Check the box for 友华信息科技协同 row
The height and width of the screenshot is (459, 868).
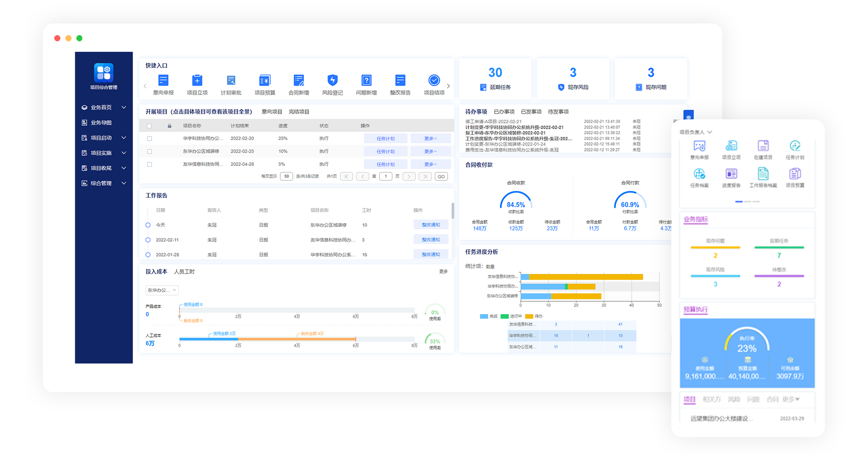149,165
